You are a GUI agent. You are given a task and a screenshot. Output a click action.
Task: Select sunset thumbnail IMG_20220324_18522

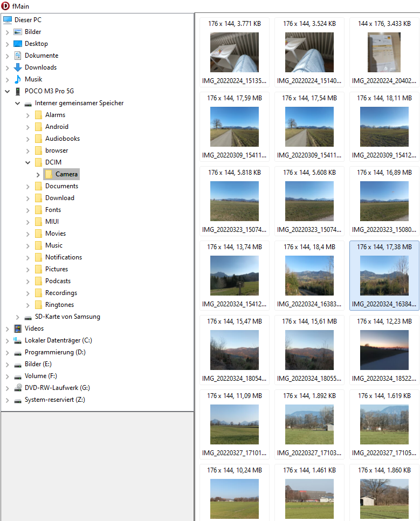click(x=384, y=350)
